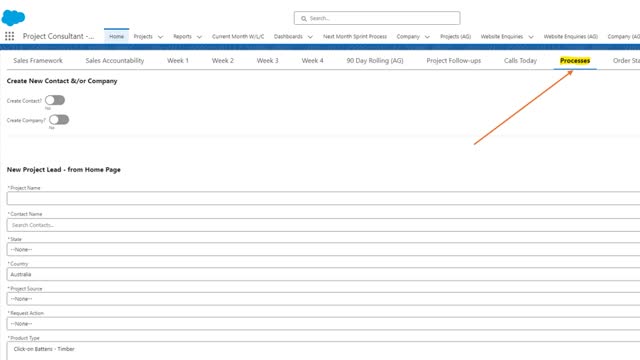Open the App Launcher grid icon
Image resolution: width=640 pixels, height=360 pixels.
tap(9, 36)
